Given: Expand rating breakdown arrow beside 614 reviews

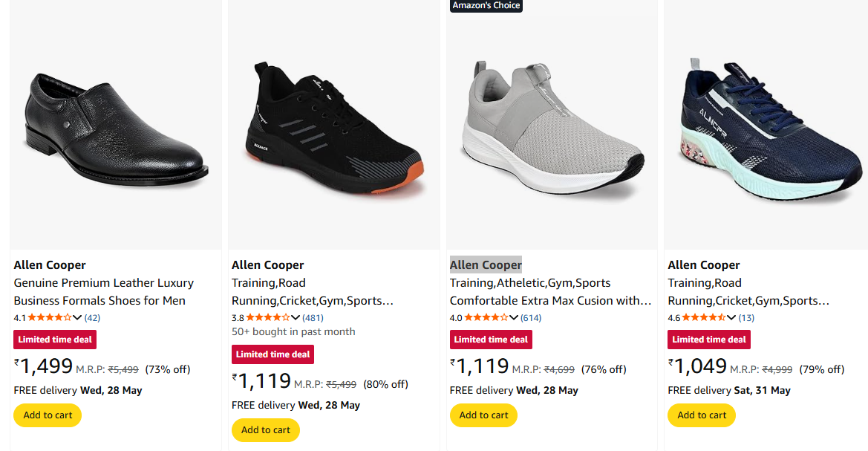Looking at the screenshot, I should point(514,317).
